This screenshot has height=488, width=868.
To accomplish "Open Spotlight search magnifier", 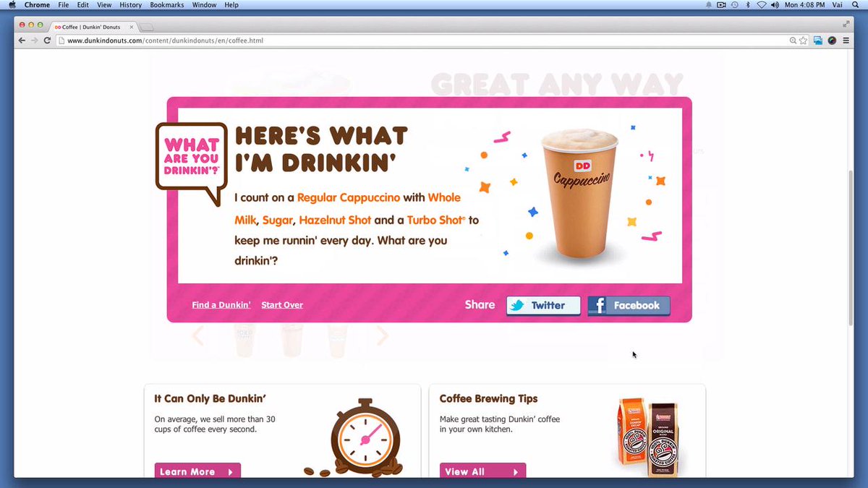I will (x=857, y=5).
